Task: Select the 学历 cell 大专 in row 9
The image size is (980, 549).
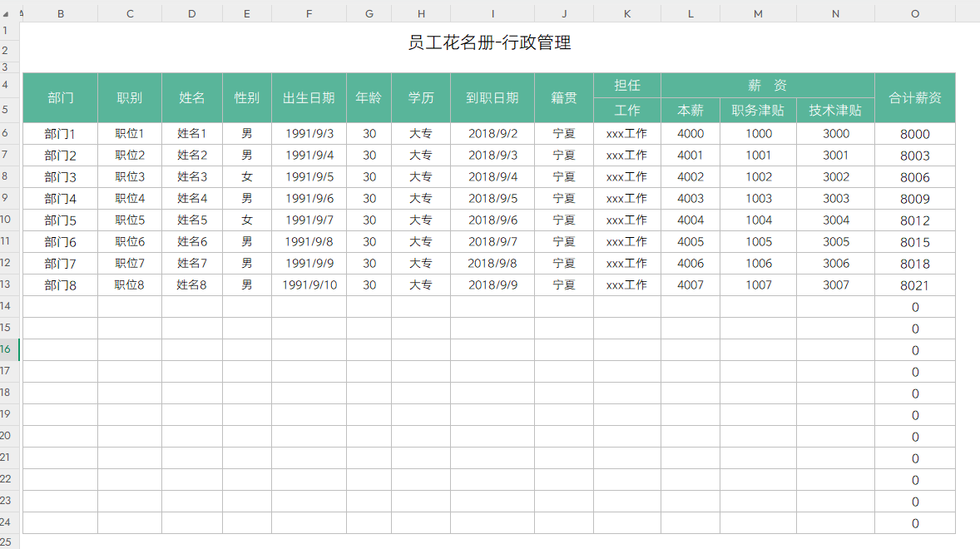Action: (x=421, y=198)
